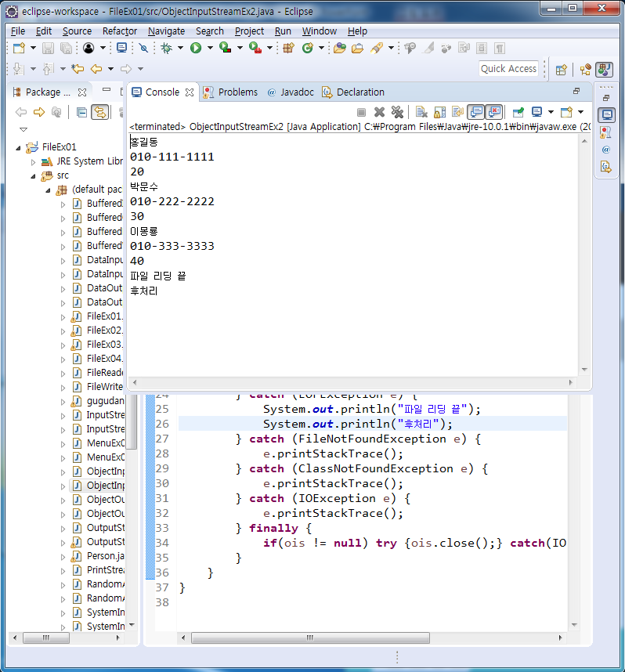The width and height of the screenshot is (625, 672).
Task: Select FileEx04 in Package Explorer
Action: pos(104,358)
